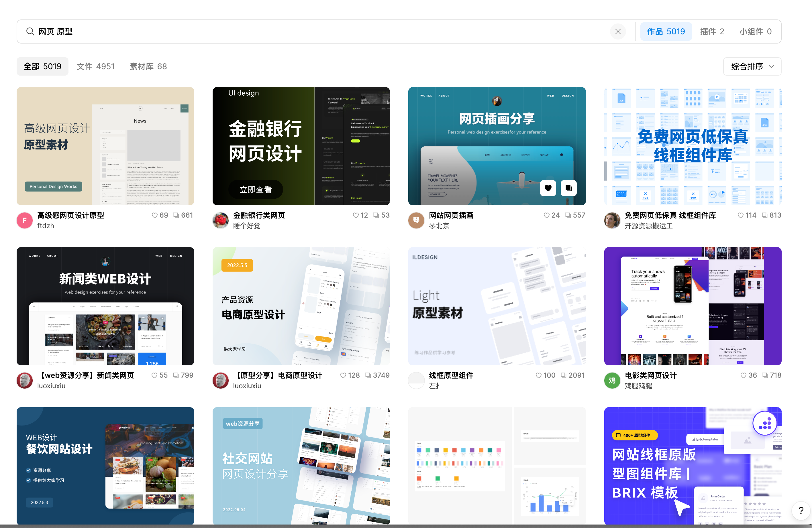Image resolution: width=812 pixels, height=528 pixels.
Task: Open the 社交网站 网页设计分享 thumbnail
Action: tap(301, 466)
